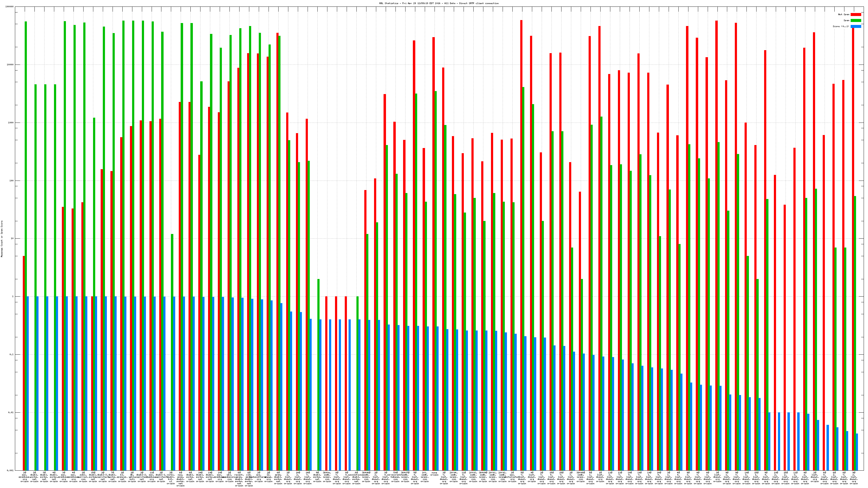Click the 0.1 y-axis tick label
868x488 pixels.
pyautogui.click(x=12, y=355)
